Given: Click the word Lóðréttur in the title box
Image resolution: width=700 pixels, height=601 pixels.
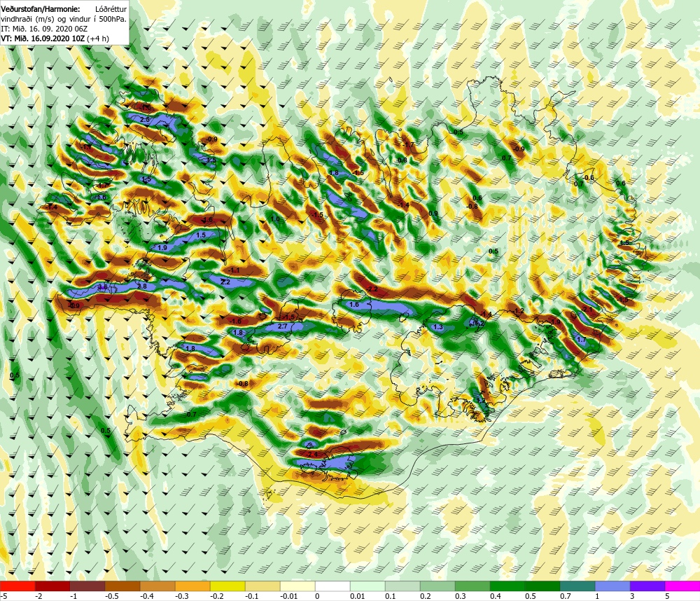Looking at the screenshot, I should click(x=111, y=9).
